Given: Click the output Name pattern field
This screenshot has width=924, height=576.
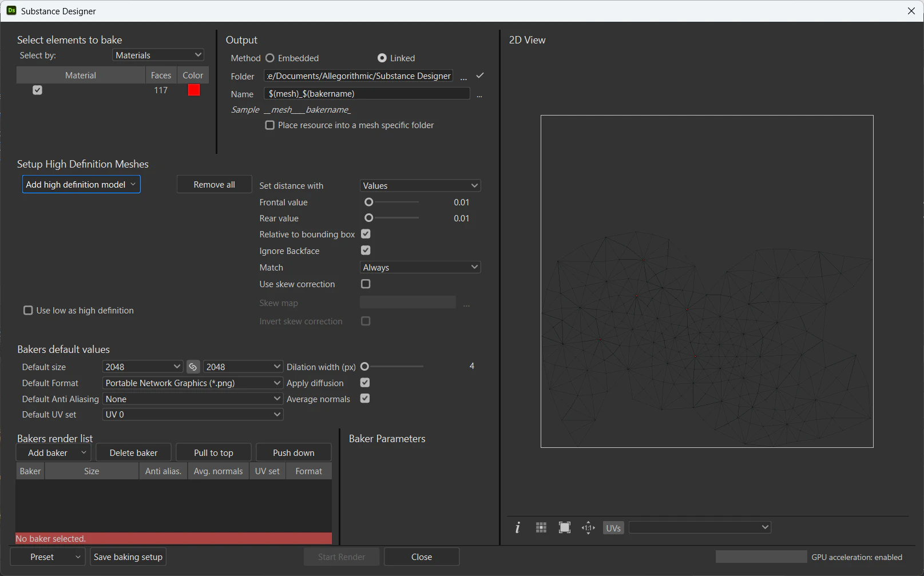Looking at the screenshot, I should (367, 93).
